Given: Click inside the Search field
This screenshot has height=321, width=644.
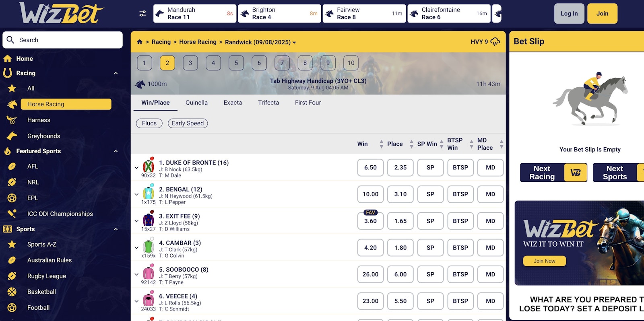Looking at the screenshot, I should [x=62, y=40].
